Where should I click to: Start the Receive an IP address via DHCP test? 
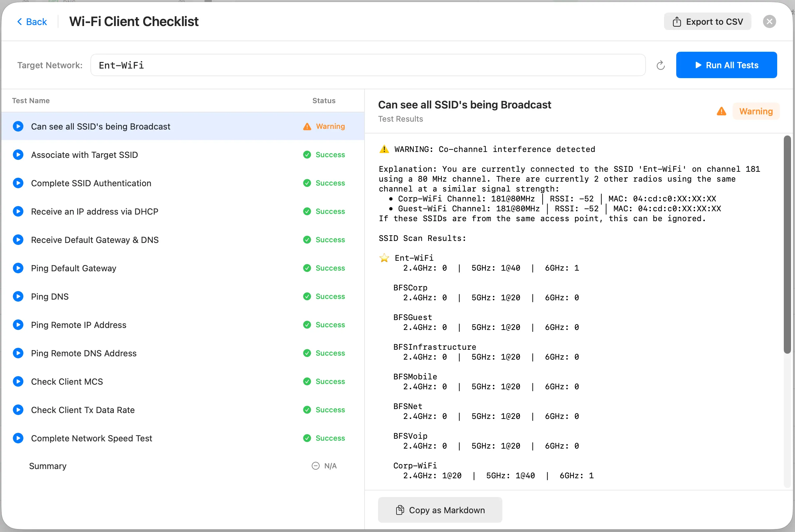click(18, 211)
